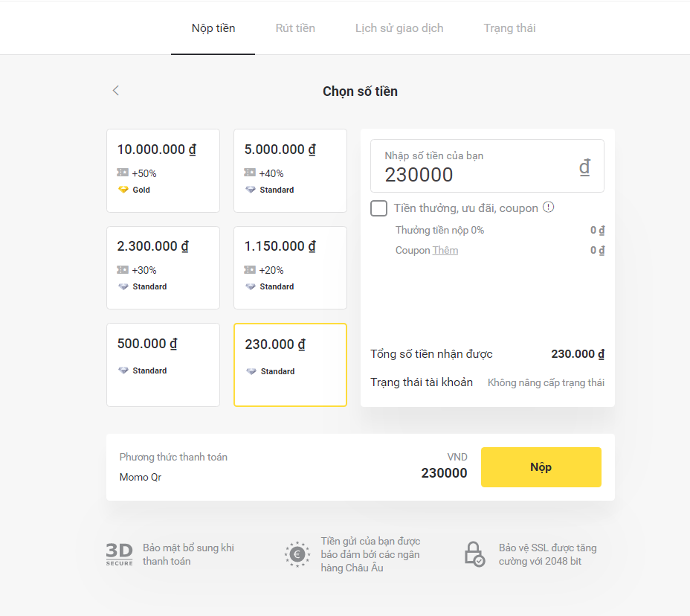Click the +50% bonus ticket icon
The height and width of the screenshot is (616, 690).
(123, 173)
